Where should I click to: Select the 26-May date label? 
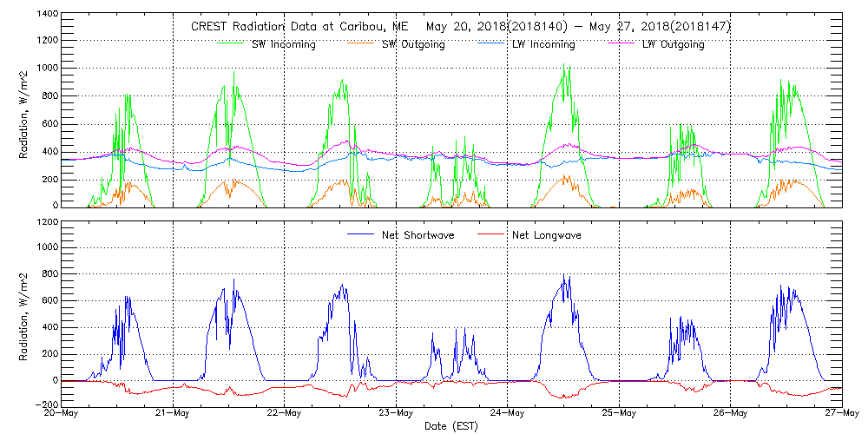pyautogui.click(x=730, y=413)
